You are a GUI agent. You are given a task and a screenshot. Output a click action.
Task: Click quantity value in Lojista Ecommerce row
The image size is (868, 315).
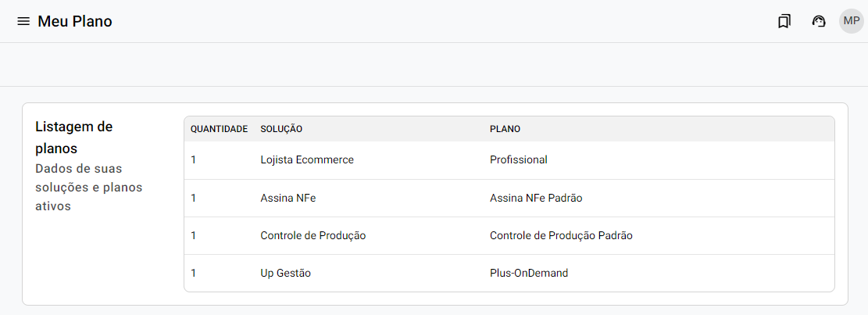(x=194, y=160)
